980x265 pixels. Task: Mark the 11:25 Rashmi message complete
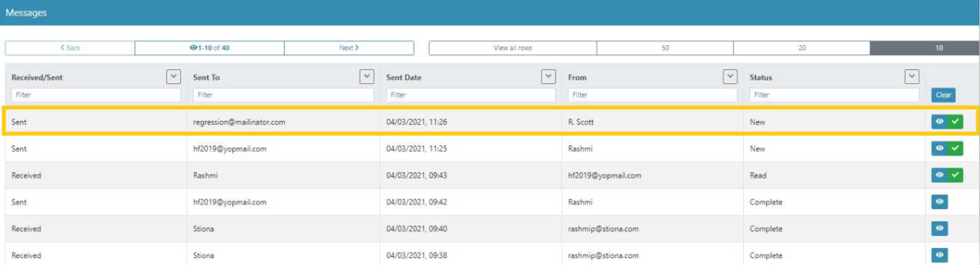click(x=955, y=148)
